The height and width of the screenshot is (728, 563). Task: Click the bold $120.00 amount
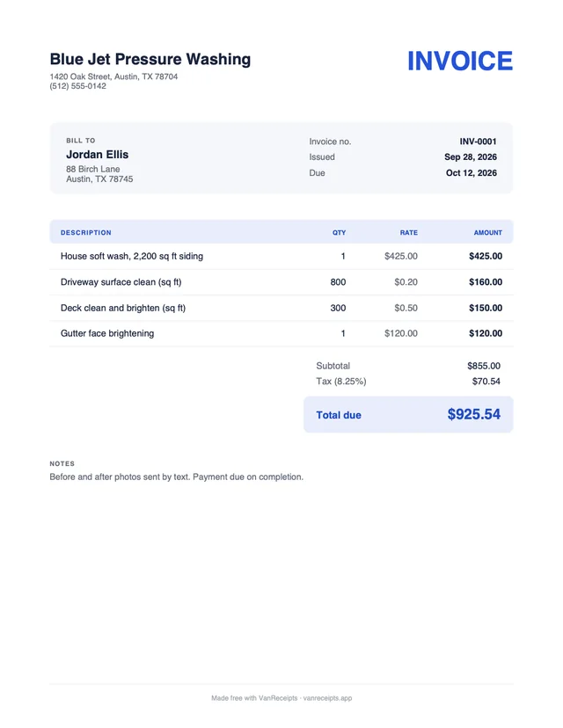coord(486,333)
